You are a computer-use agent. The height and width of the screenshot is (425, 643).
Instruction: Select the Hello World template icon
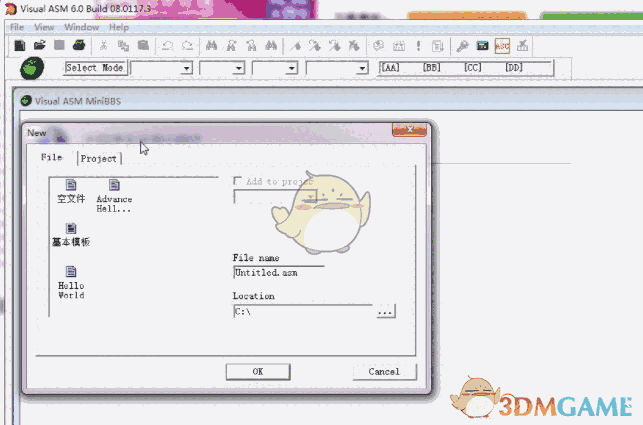[x=71, y=283]
